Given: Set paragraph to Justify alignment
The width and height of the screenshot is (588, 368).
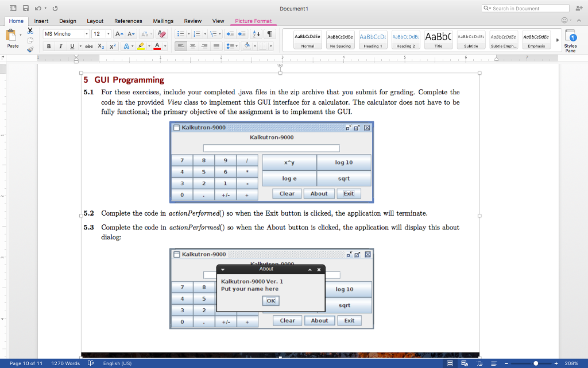Looking at the screenshot, I should tap(216, 46).
